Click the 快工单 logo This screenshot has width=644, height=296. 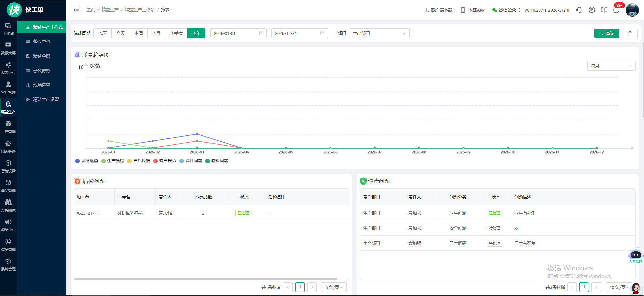coord(25,10)
